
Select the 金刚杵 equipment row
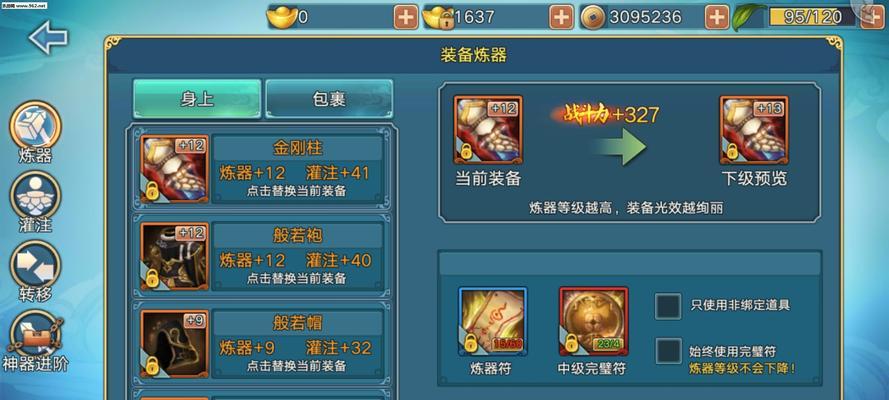[x=261, y=169]
